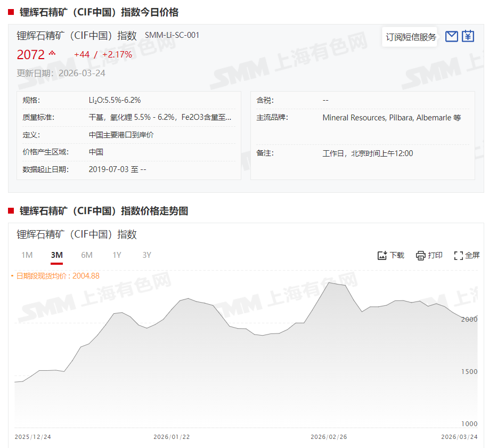This screenshot has height=448, width=489.
Task: Click the yuan price calendar icon
Action: [x=468, y=36]
